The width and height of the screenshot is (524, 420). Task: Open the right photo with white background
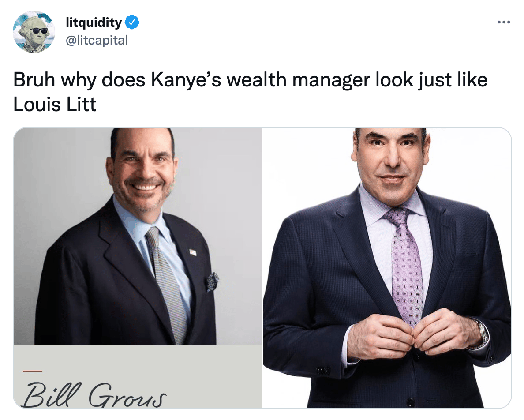coord(387,268)
